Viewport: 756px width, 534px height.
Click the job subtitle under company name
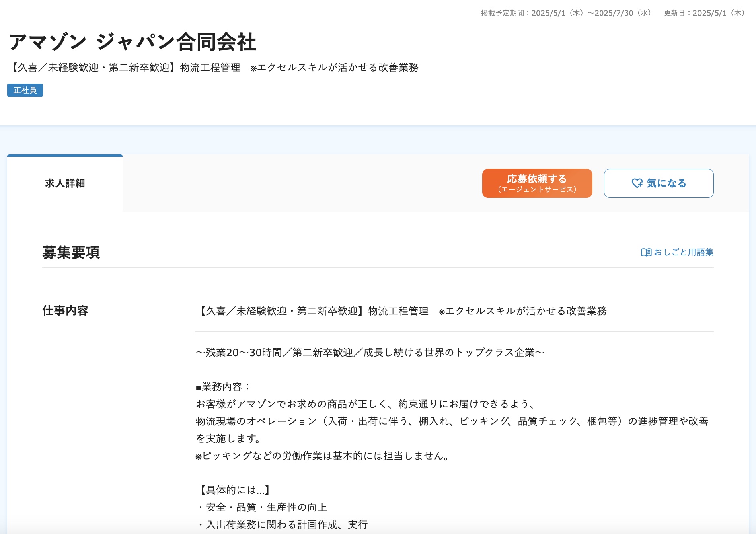[x=214, y=67]
